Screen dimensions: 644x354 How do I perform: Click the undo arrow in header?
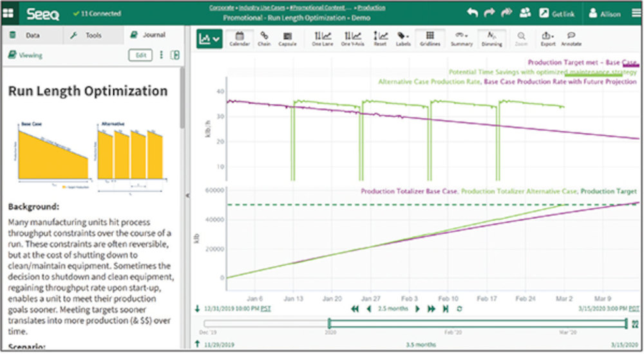point(472,13)
